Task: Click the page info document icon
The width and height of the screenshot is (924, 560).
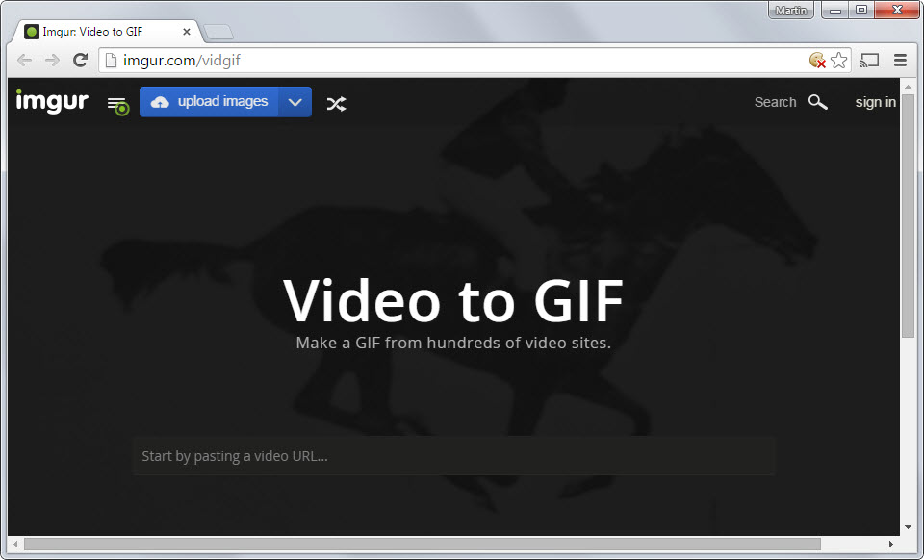Action: click(x=111, y=60)
